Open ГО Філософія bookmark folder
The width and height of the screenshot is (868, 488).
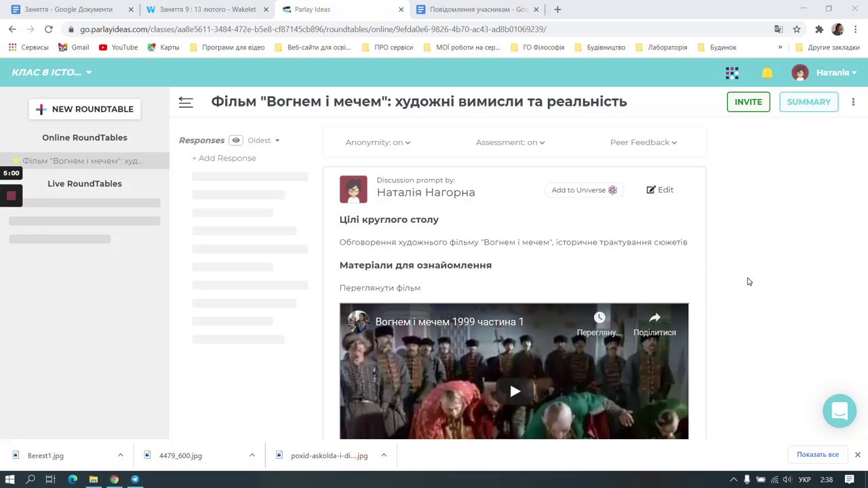click(x=536, y=47)
